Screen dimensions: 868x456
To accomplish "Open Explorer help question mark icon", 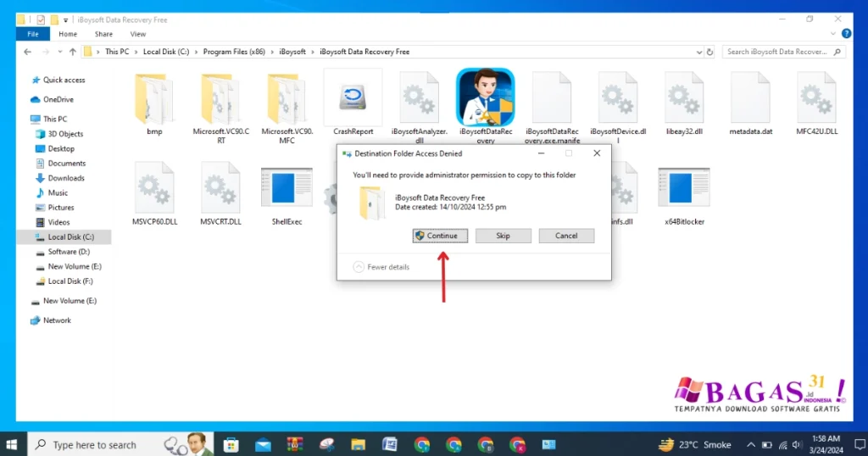I will click(847, 34).
